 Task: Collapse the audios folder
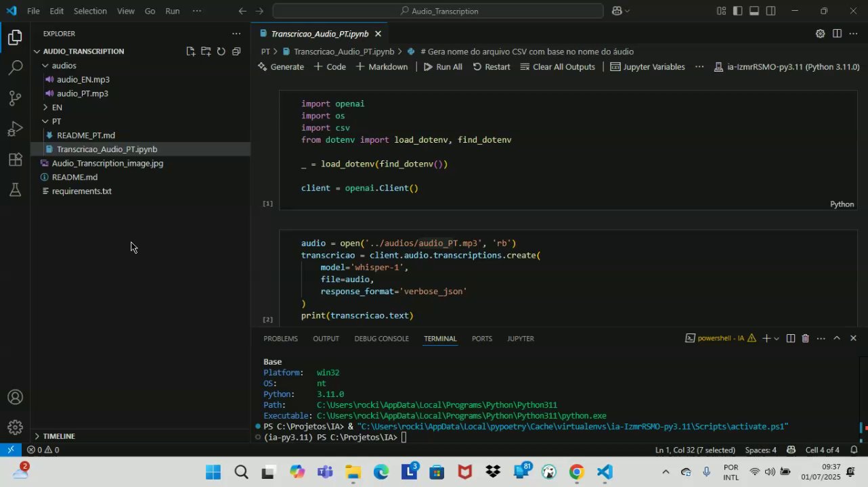tap(64, 66)
